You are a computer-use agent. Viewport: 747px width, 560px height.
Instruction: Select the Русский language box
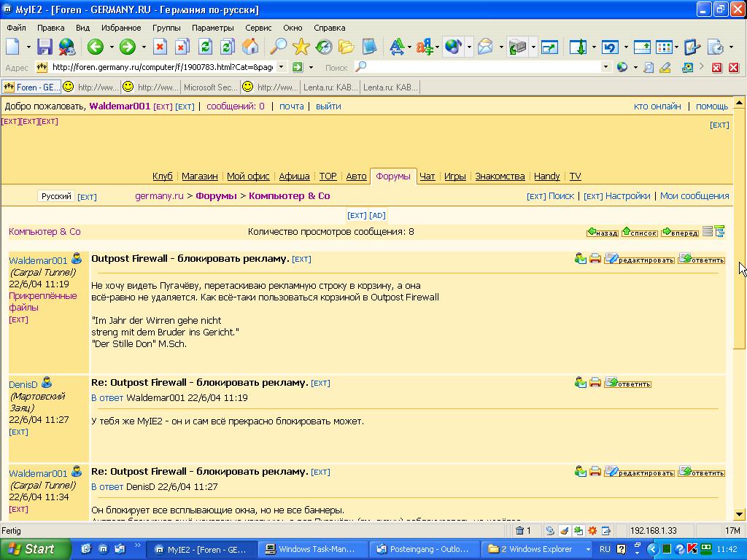[56, 196]
